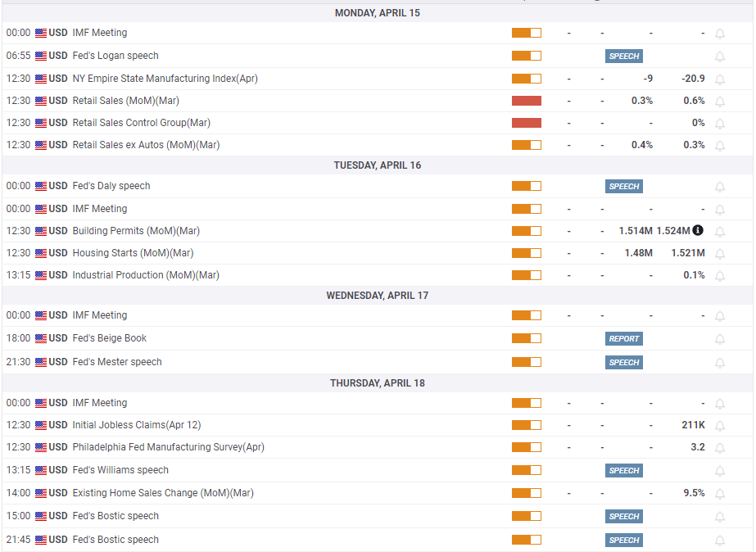The width and height of the screenshot is (756, 552).
Task: Enable bell alert for Retail Sales (MoM)(Mar)
Action: coord(720,102)
